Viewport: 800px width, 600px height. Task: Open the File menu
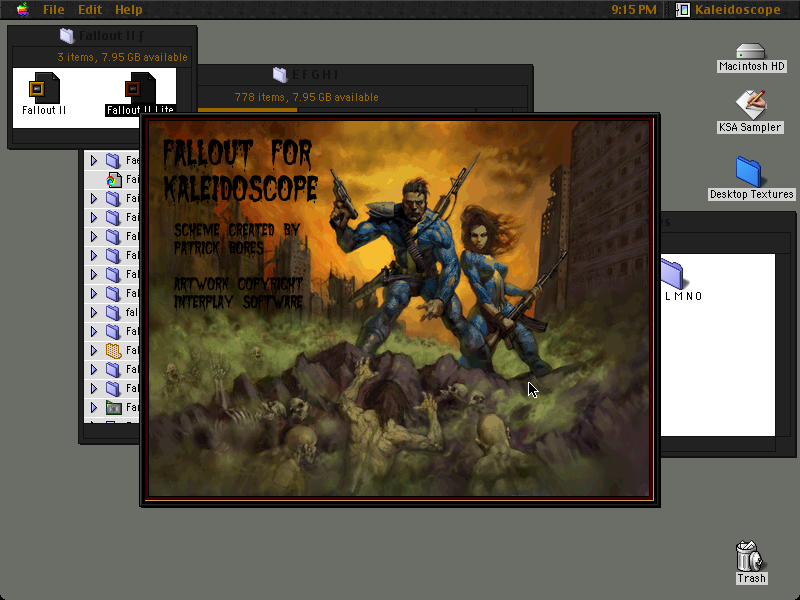pyautogui.click(x=53, y=10)
